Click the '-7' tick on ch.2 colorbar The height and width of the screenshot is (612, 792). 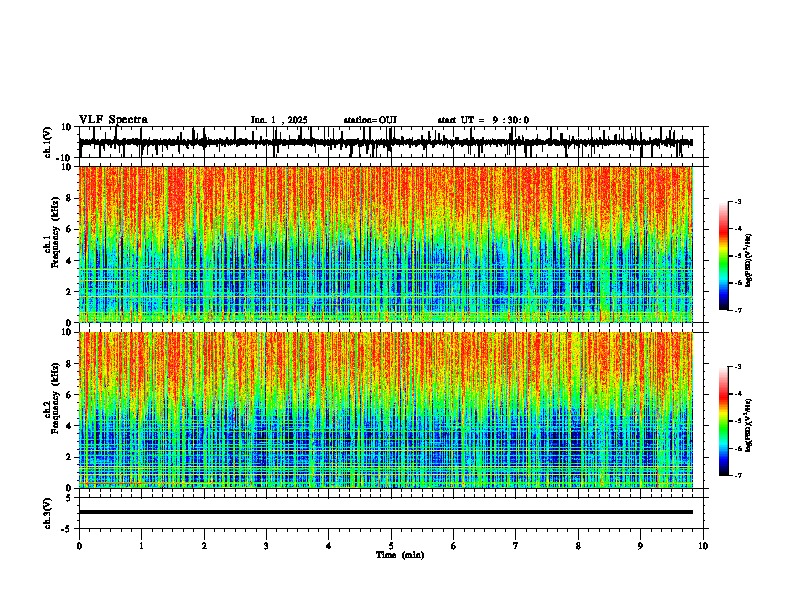pos(737,476)
